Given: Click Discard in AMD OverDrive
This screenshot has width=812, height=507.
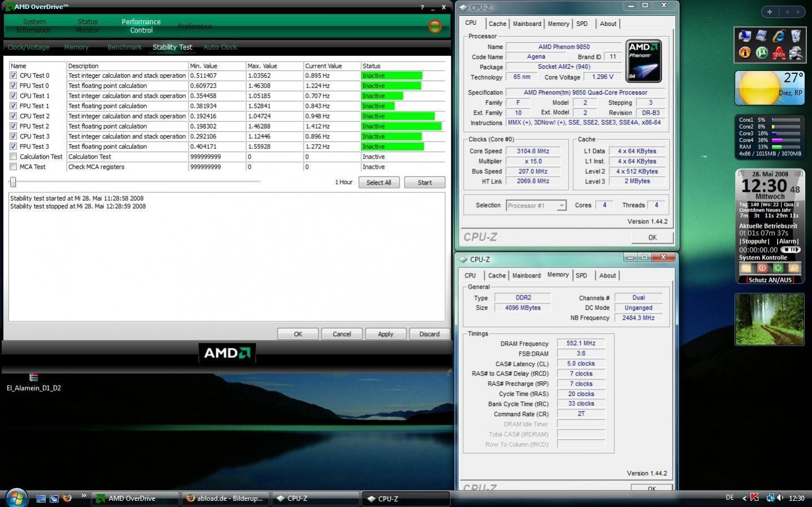Looking at the screenshot, I should pyautogui.click(x=429, y=334).
